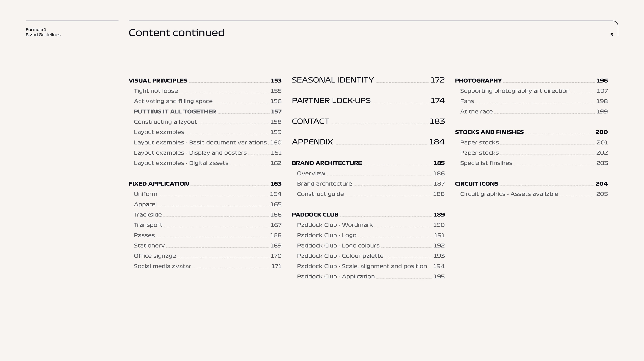Open the Photography section heading
644x361 pixels.
[478, 81]
